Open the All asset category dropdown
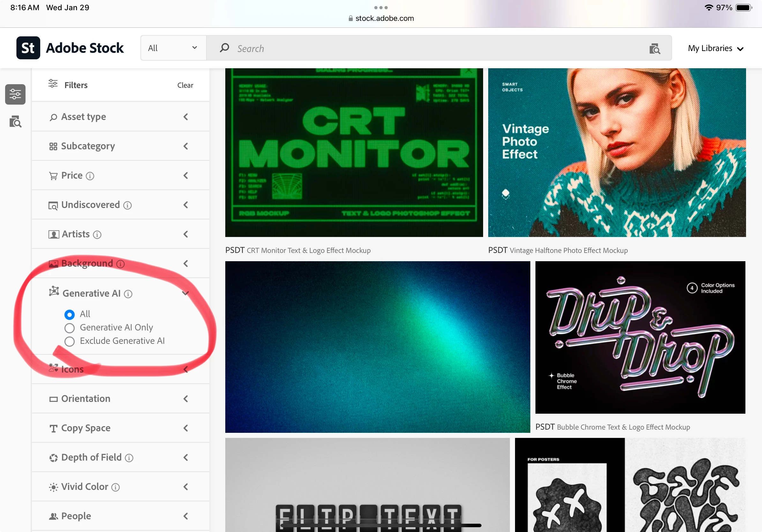This screenshot has height=532, width=762. [x=173, y=48]
